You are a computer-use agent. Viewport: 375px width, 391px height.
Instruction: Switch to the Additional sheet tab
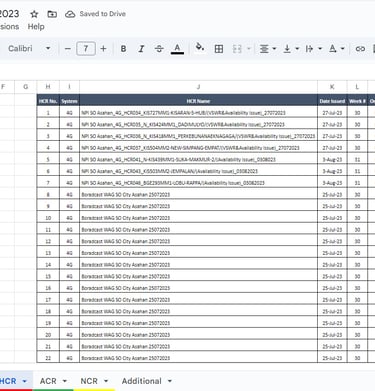pyautogui.click(x=142, y=381)
